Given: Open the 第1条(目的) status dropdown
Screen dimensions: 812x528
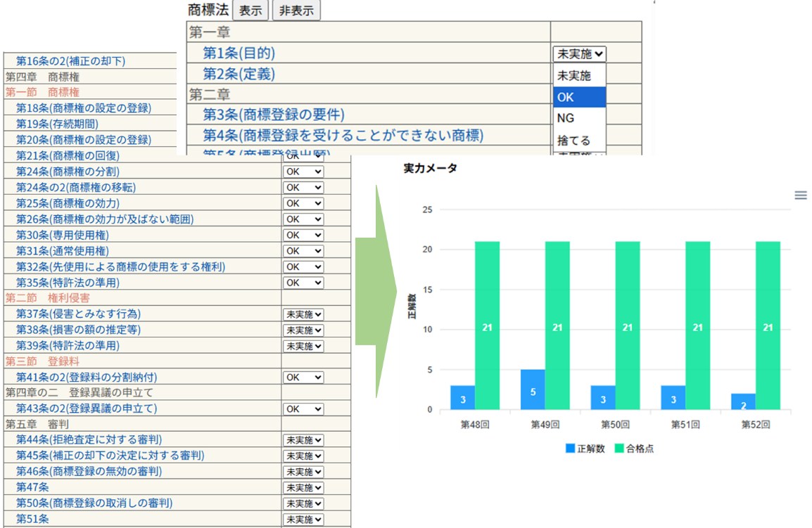Looking at the screenshot, I should [x=579, y=53].
